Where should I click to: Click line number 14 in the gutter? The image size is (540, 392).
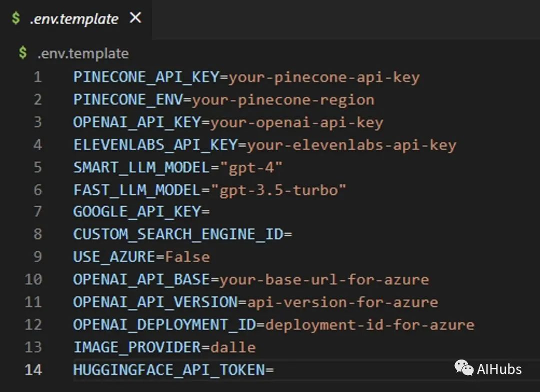pyautogui.click(x=33, y=370)
